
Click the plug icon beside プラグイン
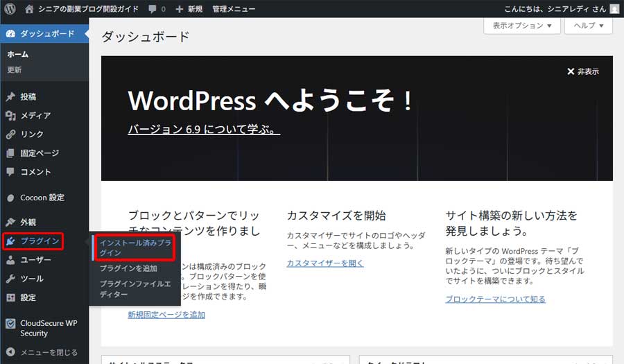(10, 241)
